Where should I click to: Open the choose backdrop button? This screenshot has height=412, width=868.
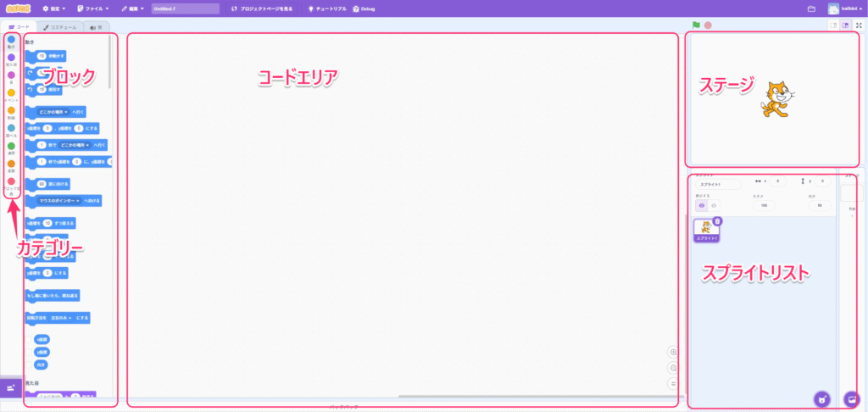(853, 399)
